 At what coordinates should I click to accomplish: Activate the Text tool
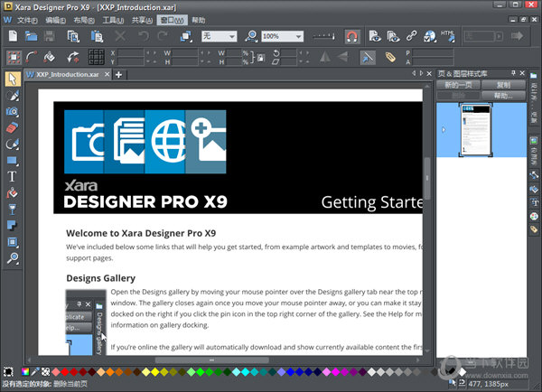[12, 176]
